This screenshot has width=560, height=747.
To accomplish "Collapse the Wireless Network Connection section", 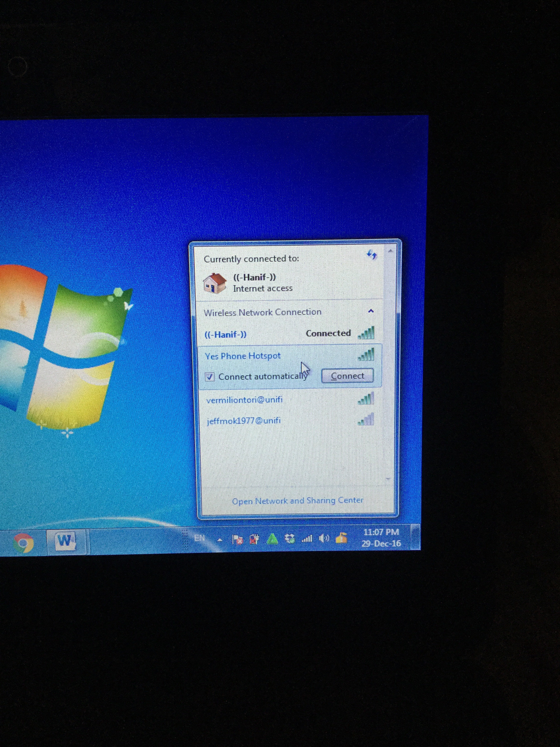I will [371, 311].
